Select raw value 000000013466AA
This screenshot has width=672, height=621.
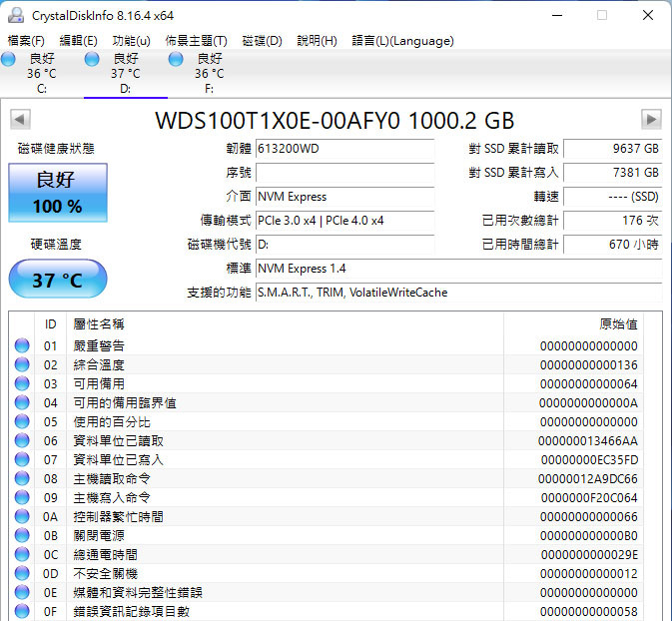pos(587,440)
